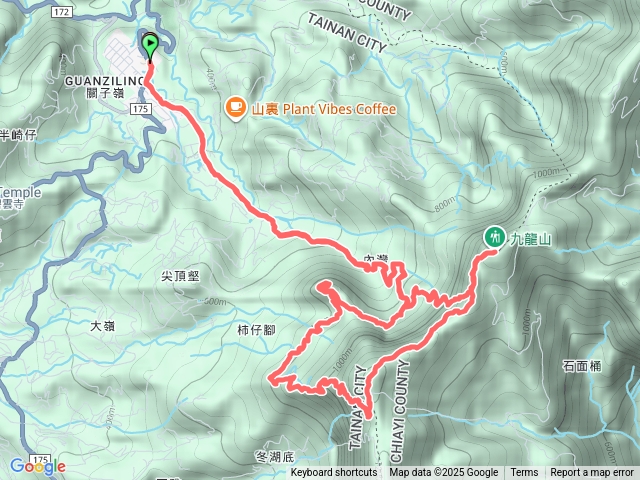
Task: Click the 九龍山 place label
Action: click(530, 239)
